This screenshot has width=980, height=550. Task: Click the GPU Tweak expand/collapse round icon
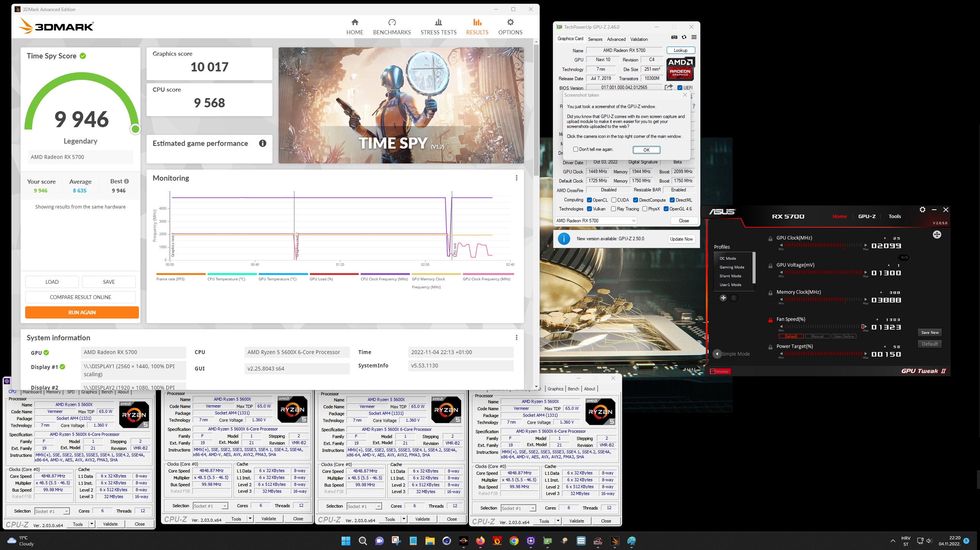(x=937, y=235)
